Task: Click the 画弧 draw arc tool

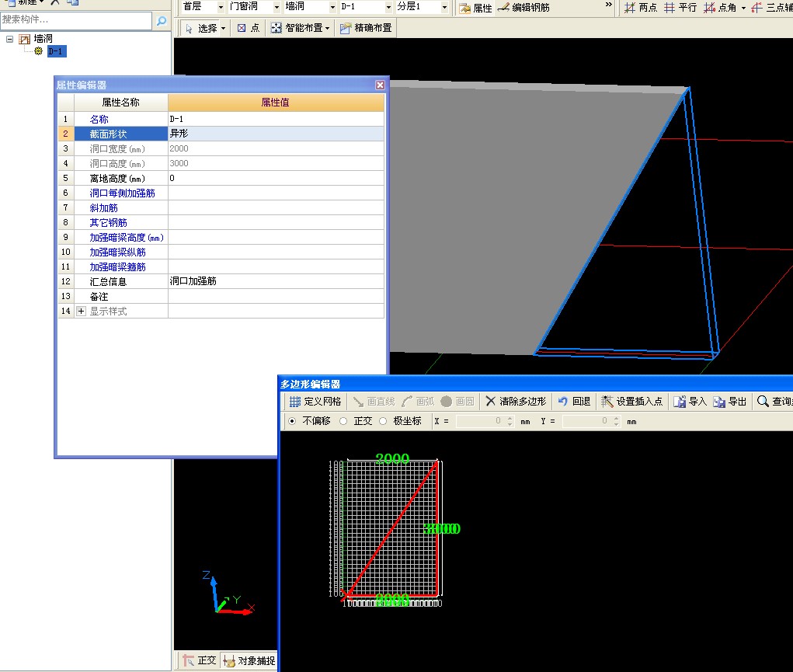Action: pyautogui.click(x=418, y=402)
